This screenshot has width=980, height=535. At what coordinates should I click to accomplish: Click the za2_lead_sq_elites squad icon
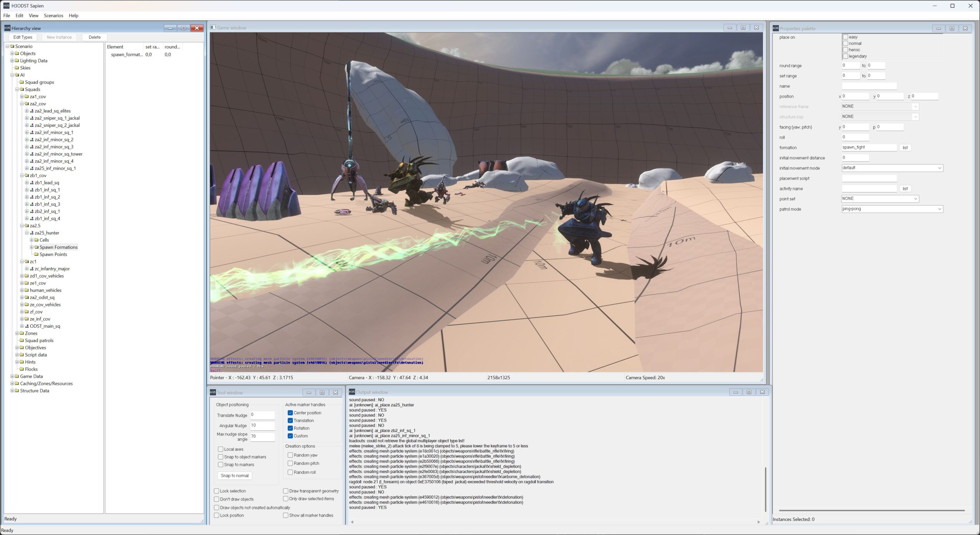click(32, 111)
